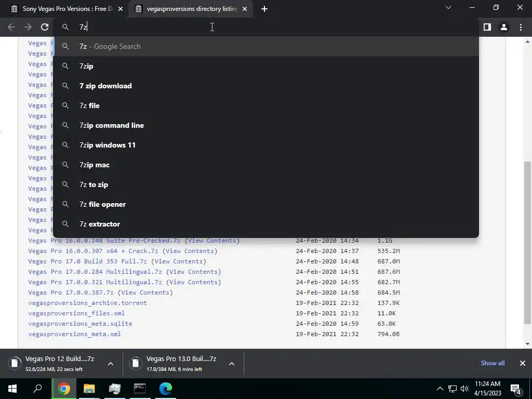View Contents of Vegas Pro 17.0.0.284

click(193, 272)
